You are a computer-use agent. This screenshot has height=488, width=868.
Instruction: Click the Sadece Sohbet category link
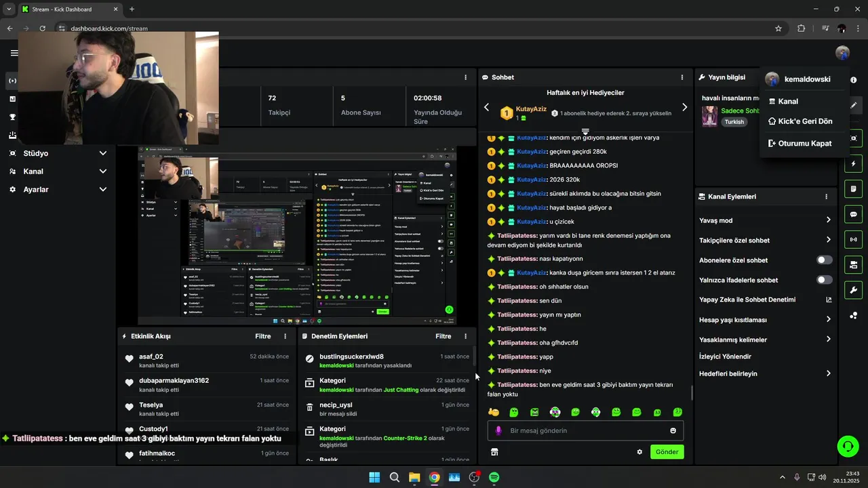[740, 110]
